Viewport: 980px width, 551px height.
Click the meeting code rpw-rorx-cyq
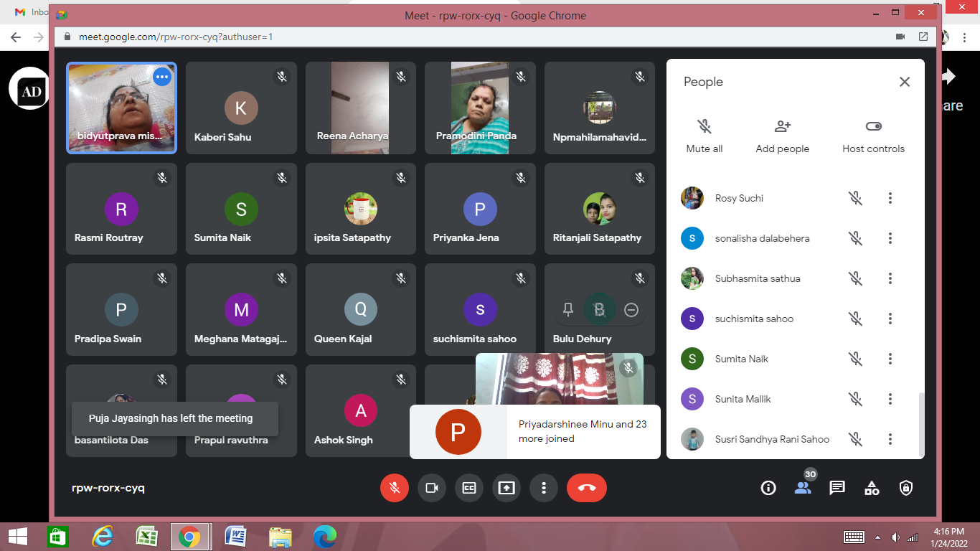coord(108,488)
